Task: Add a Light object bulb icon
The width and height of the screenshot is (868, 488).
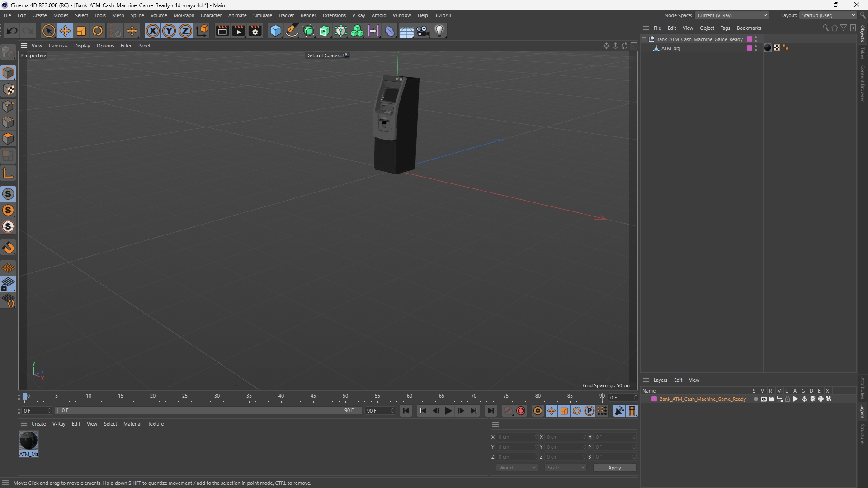Action: click(x=439, y=31)
